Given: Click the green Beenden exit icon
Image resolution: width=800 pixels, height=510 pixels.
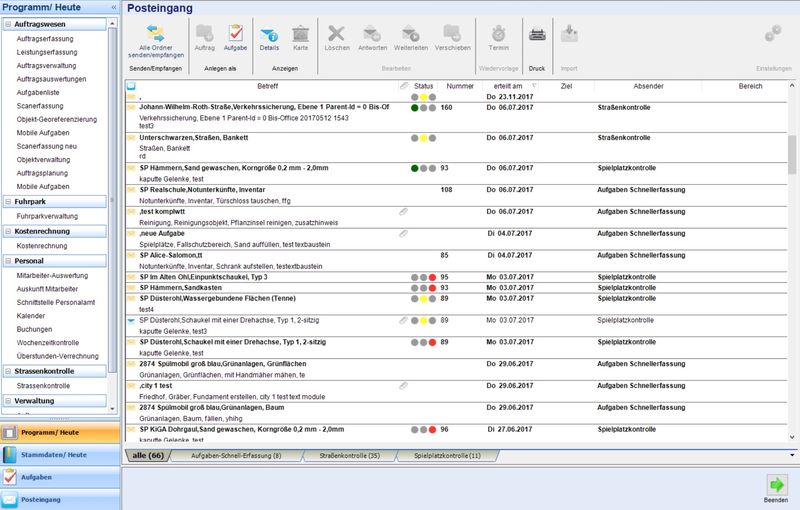Looking at the screenshot, I should pyautogui.click(x=776, y=485).
